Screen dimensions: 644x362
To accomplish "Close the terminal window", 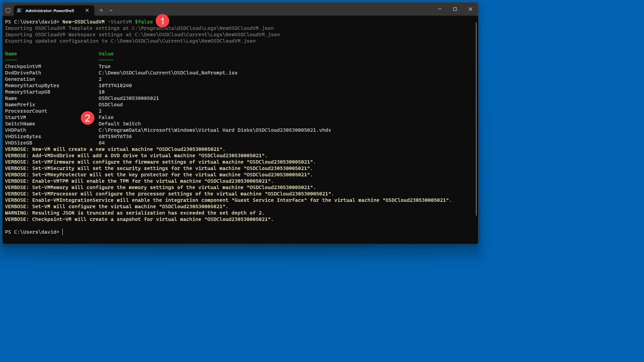I will [x=470, y=9].
